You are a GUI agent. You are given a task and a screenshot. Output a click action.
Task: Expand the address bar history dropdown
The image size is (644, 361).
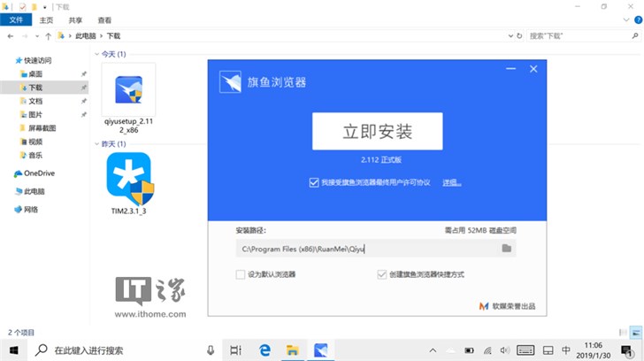510,36
